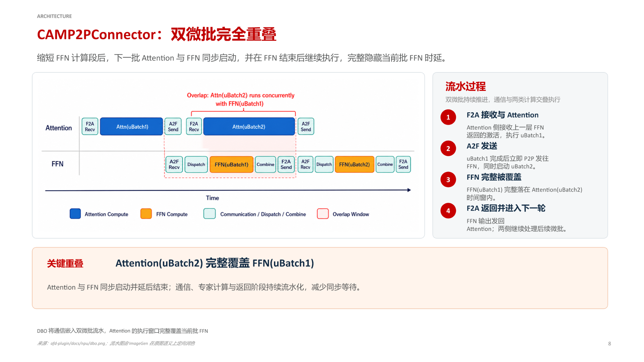
Task: Click the blue Attention Compute legend swatch
Action: pos(75,214)
